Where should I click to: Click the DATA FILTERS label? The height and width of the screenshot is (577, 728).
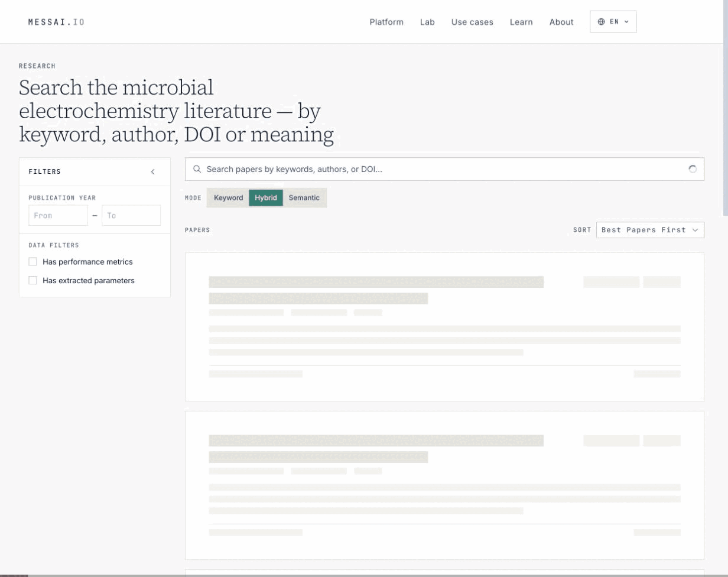[x=54, y=245]
